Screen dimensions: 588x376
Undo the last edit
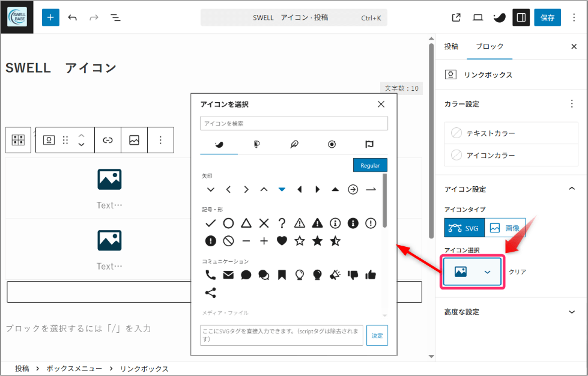click(x=73, y=17)
